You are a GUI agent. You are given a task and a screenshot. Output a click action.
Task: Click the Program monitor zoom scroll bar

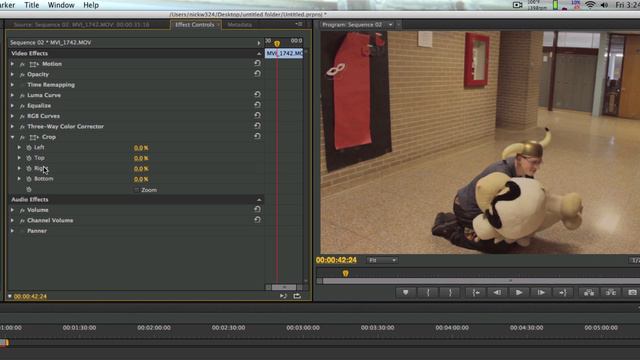point(482,281)
